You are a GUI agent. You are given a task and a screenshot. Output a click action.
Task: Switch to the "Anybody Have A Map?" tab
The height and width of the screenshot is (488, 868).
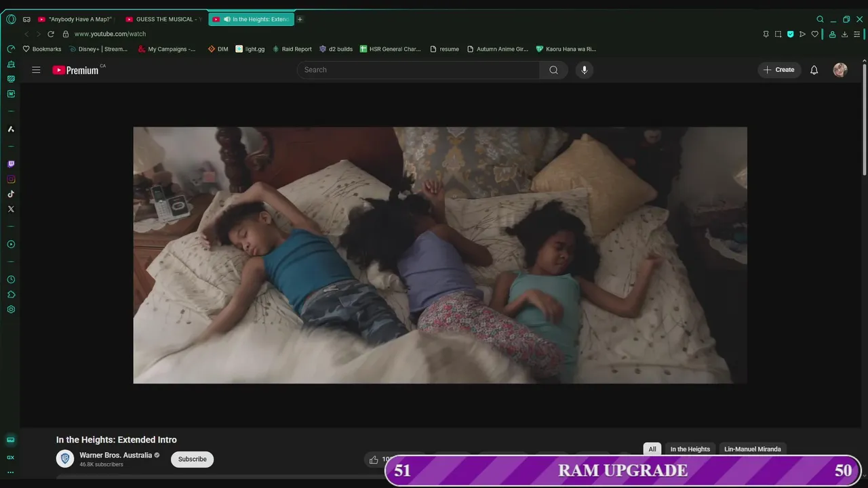pos(76,19)
